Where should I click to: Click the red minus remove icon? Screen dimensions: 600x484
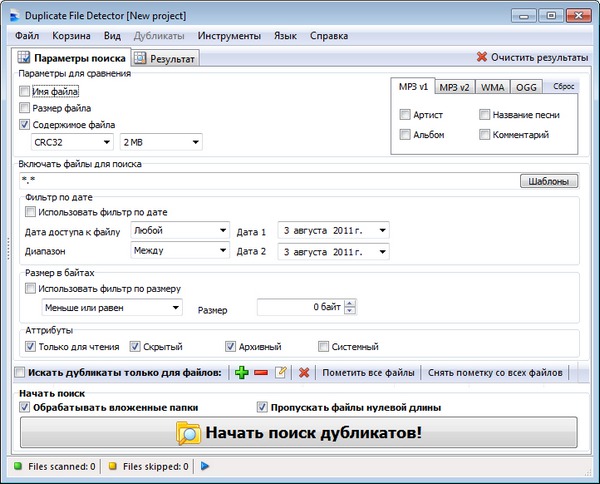(260, 373)
